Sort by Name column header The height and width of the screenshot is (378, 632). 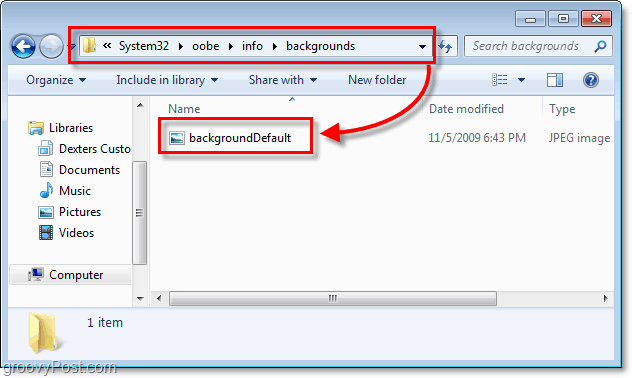tap(184, 109)
